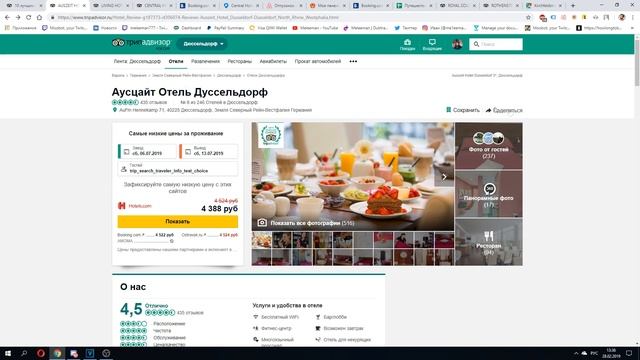Open a new browser tab
The image size is (640, 360).
coord(573,6)
